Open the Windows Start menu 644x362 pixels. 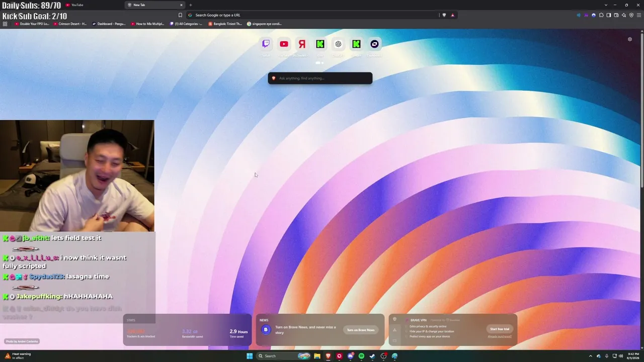(x=250, y=356)
